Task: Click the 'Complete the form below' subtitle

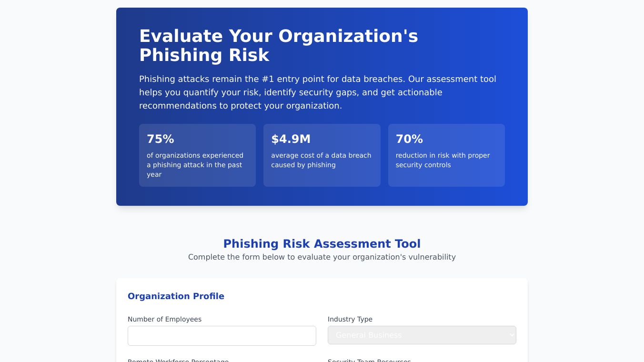Action: click(322, 257)
